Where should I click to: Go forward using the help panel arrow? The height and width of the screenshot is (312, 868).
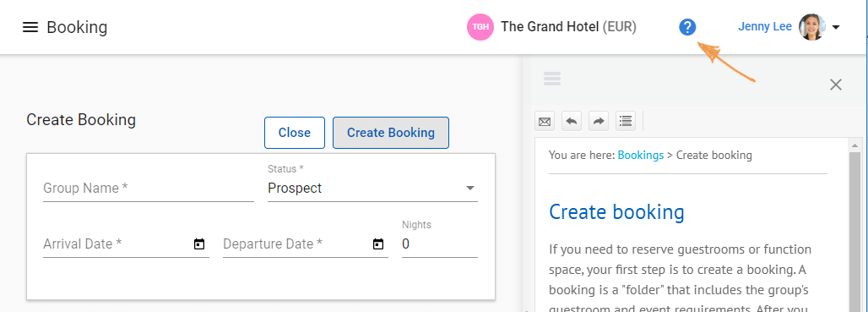coord(599,121)
